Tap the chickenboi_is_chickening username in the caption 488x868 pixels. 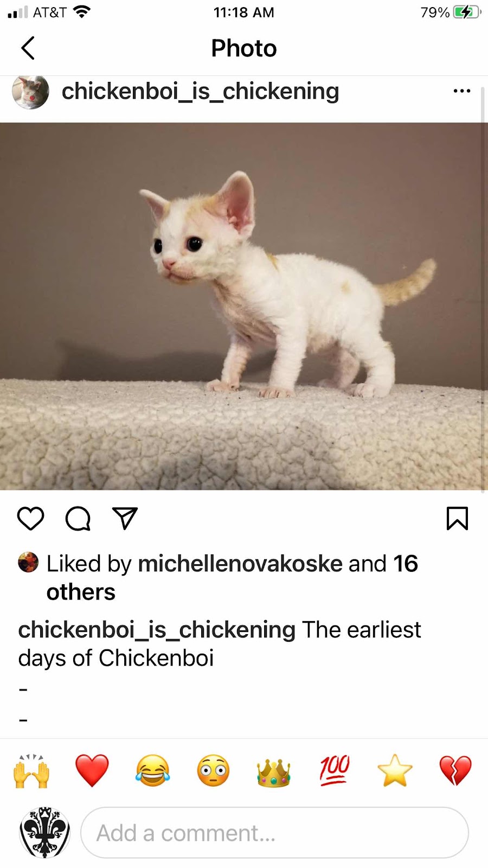[x=157, y=630]
